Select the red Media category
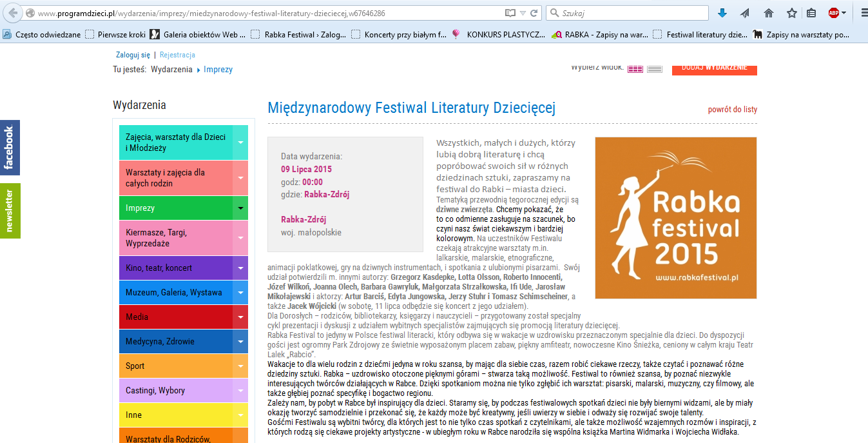The height and width of the screenshot is (443, 868). pos(176,317)
